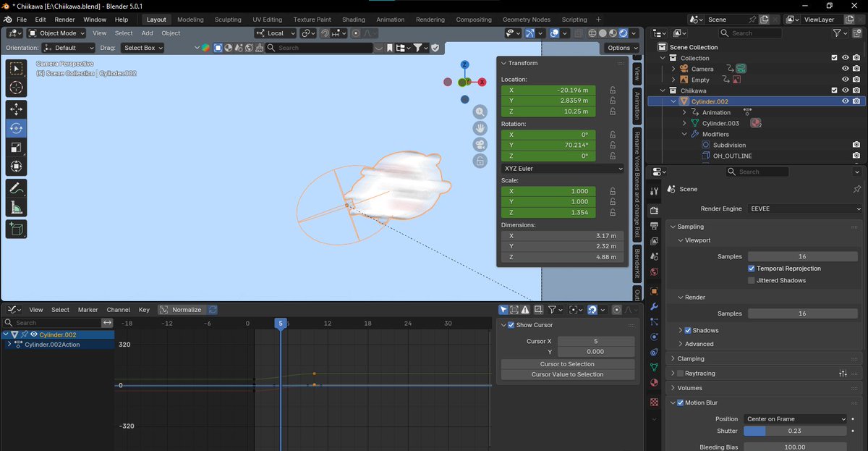Screen dimensions: 868x451
Task: Open the Physics properties tab icon
Action: 654,337
